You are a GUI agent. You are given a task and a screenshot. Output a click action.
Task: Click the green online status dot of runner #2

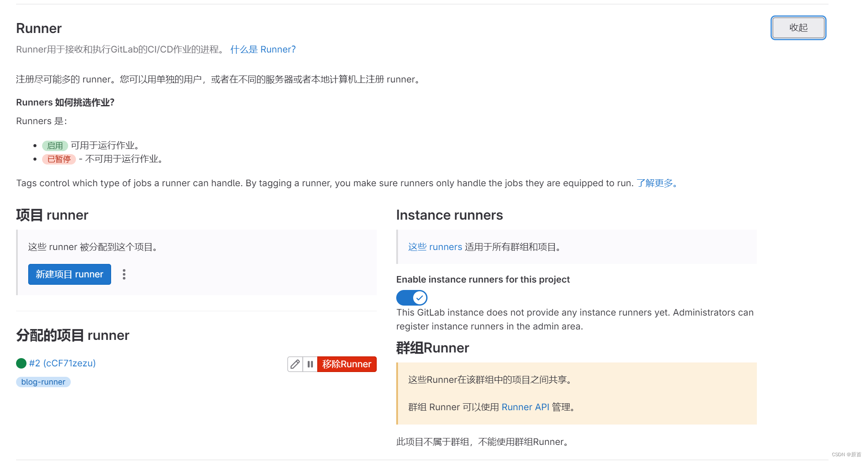[x=21, y=363]
